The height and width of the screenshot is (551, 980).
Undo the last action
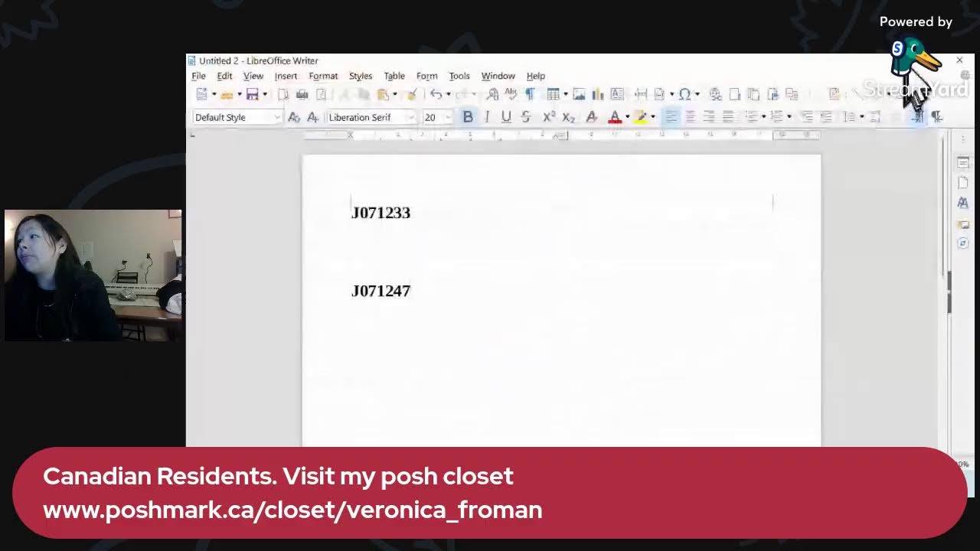point(436,94)
